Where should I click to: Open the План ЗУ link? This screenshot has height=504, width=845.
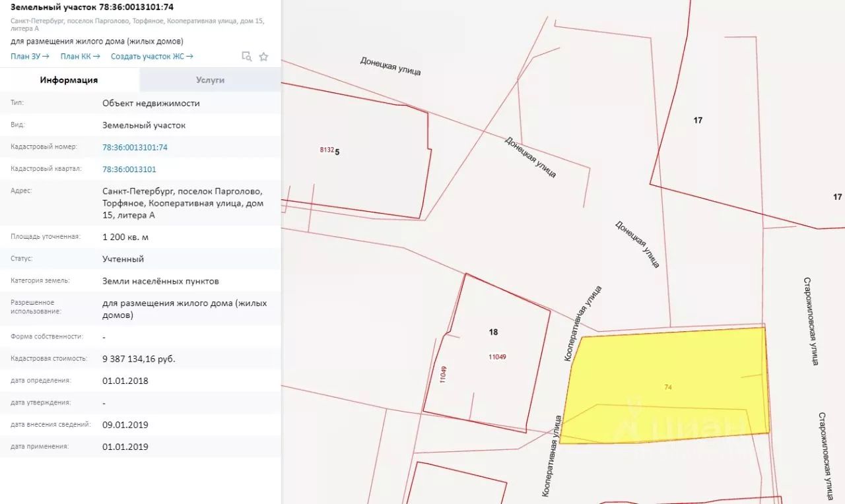coord(30,57)
